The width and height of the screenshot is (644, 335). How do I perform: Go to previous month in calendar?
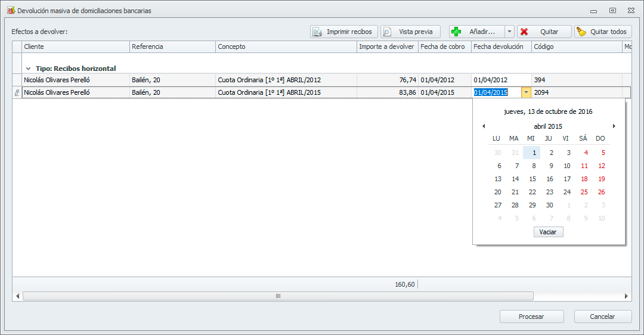point(484,126)
